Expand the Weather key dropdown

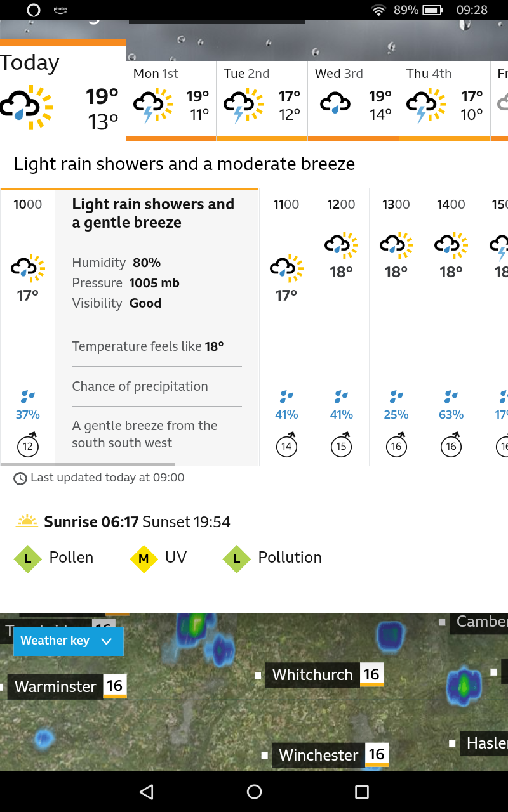click(x=69, y=641)
